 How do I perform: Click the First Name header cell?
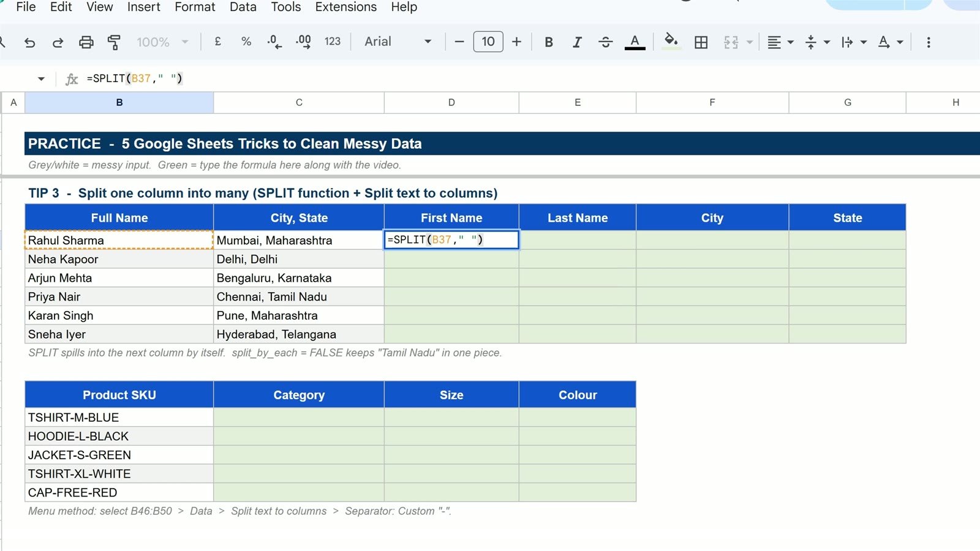451,218
